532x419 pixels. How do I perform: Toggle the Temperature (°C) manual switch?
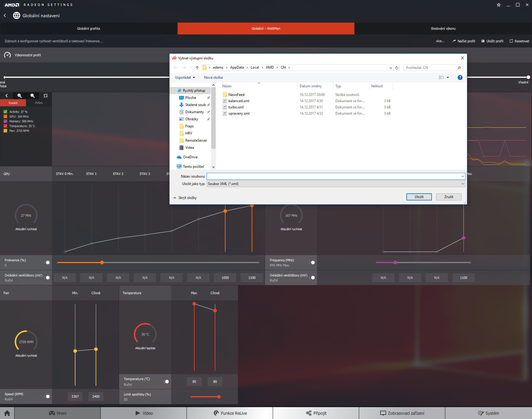point(166,382)
